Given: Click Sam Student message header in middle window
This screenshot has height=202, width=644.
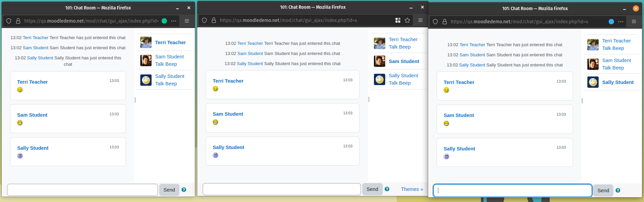Looking at the screenshot, I should coord(228,114).
